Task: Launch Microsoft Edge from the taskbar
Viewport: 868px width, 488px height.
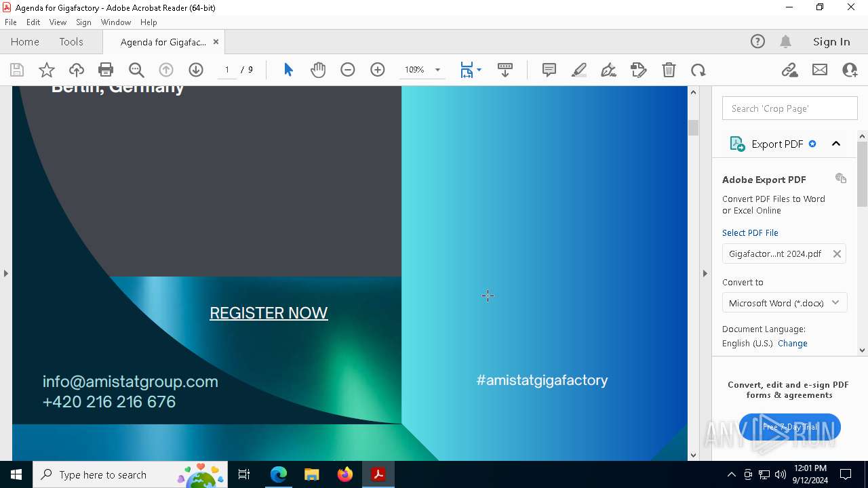Action: [279, 474]
